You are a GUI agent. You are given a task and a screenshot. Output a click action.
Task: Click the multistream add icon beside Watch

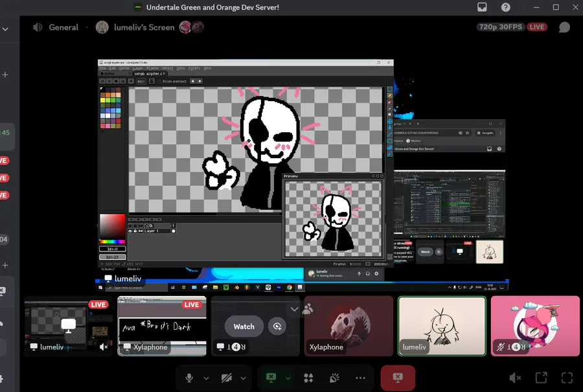(x=277, y=327)
